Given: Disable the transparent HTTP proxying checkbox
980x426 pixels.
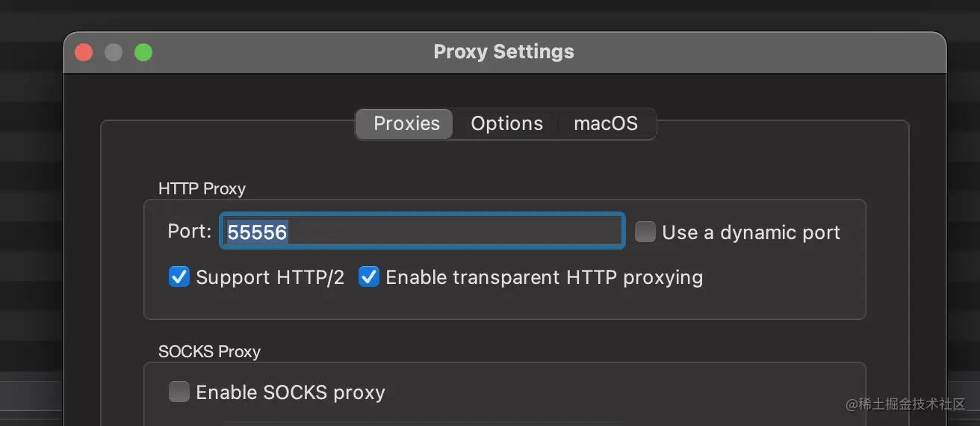Looking at the screenshot, I should pyautogui.click(x=369, y=277).
